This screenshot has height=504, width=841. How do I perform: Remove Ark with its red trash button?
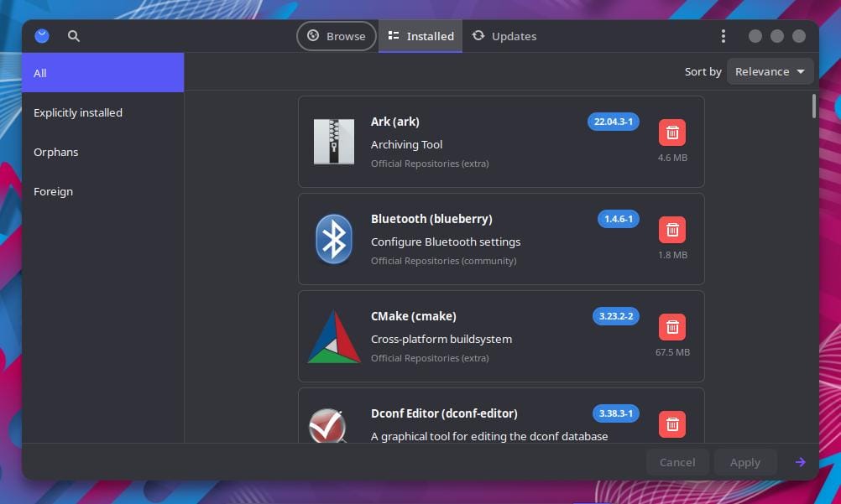[x=672, y=132]
